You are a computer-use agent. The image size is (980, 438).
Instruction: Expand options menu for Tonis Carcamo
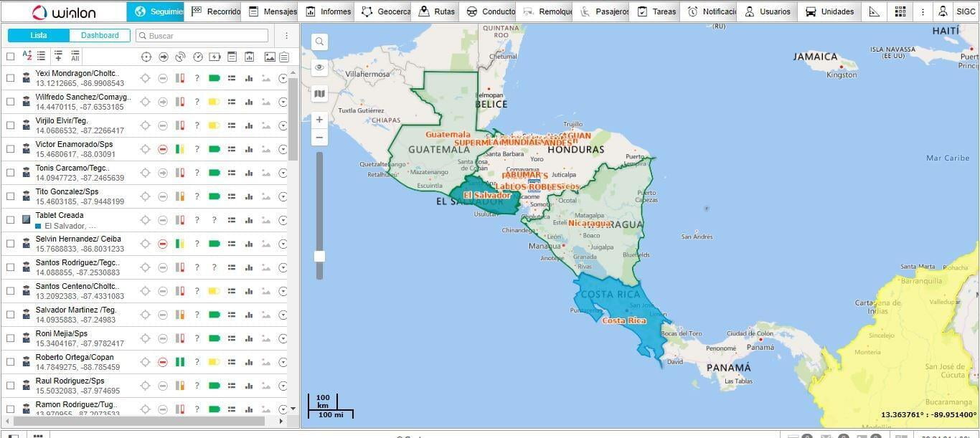283,173
